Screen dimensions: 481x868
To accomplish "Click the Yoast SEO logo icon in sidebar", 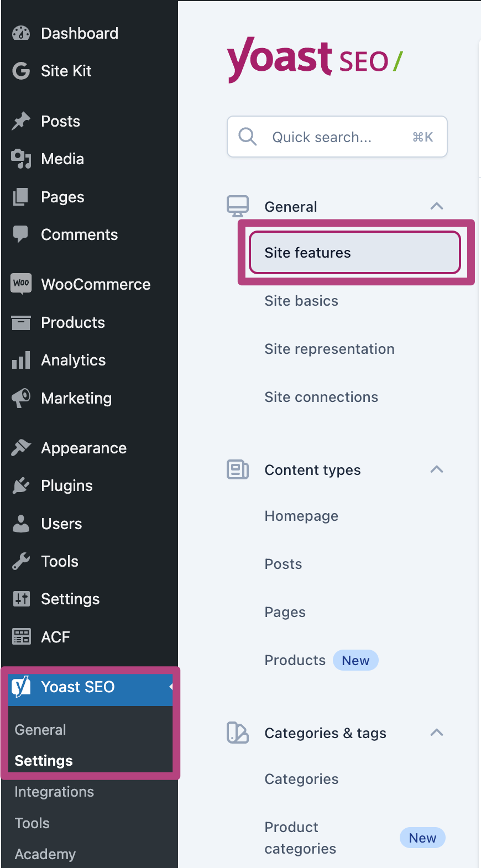I will click(21, 687).
